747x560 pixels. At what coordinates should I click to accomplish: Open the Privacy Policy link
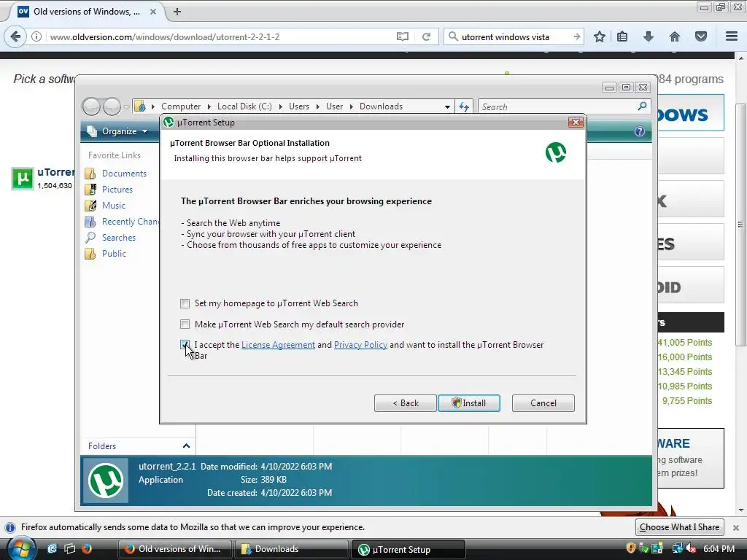coord(360,345)
